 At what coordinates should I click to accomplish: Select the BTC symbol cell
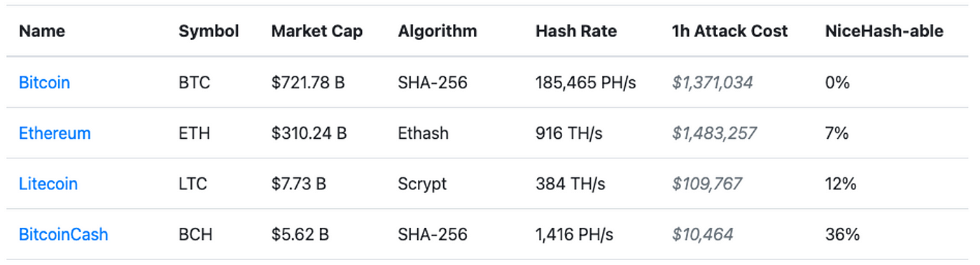[195, 83]
